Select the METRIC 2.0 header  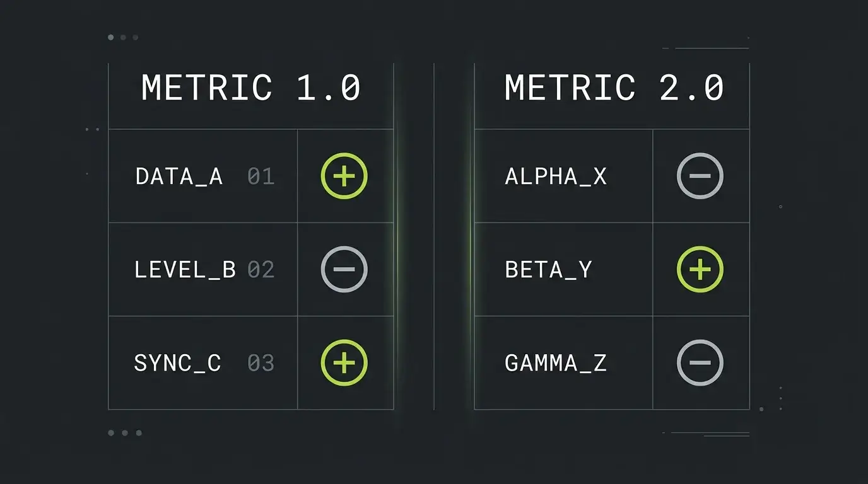point(614,88)
